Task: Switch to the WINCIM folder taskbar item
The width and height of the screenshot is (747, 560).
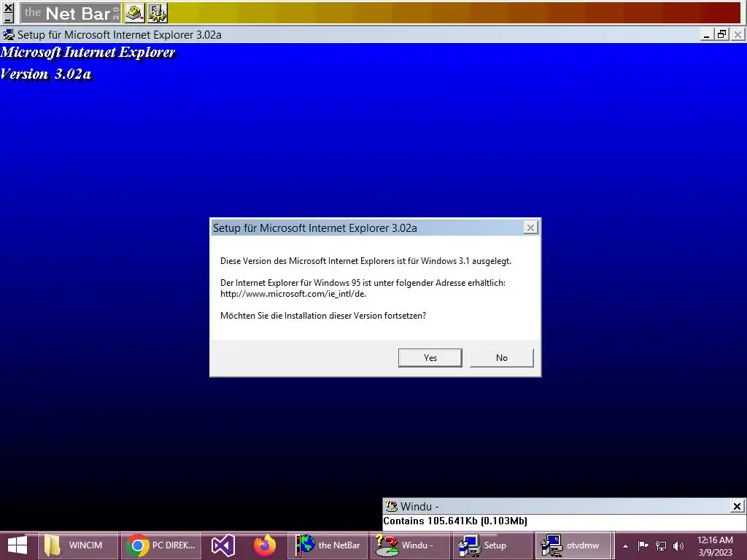Action: tap(77, 545)
